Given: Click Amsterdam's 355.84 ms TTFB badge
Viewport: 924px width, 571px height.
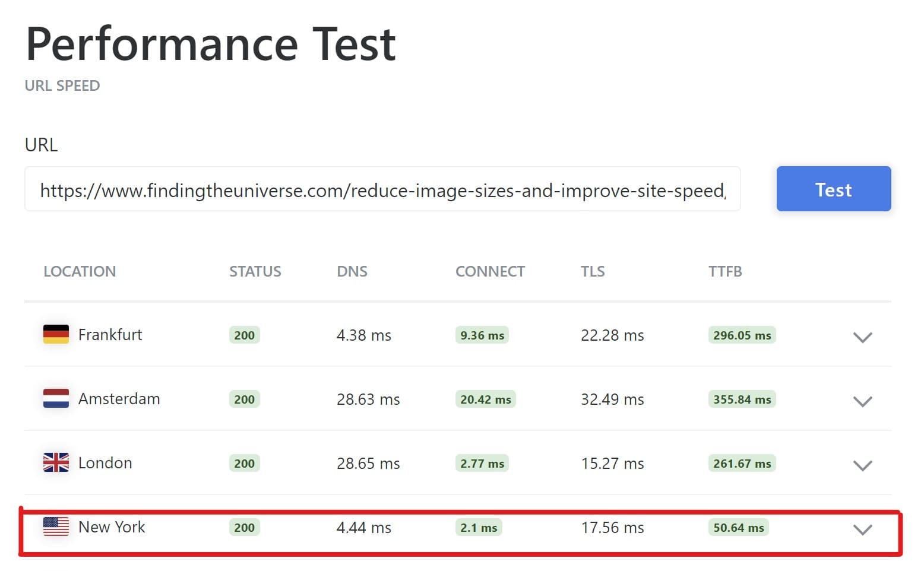Looking at the screenshot, I should point(742,399).
